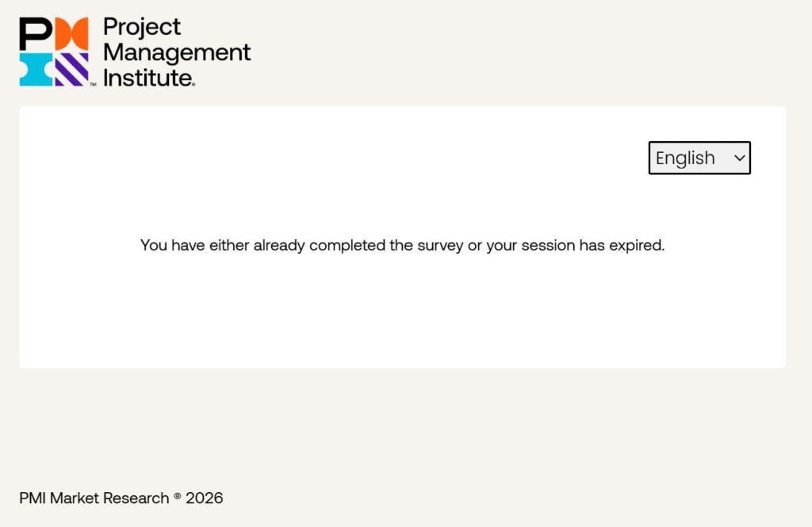Open the English language dropdown

699,158
